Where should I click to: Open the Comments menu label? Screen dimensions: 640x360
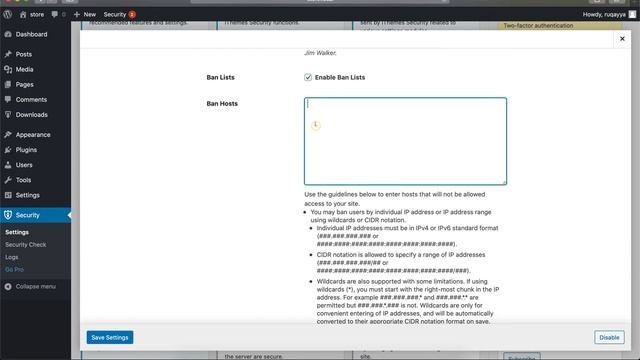click(31, 100)
